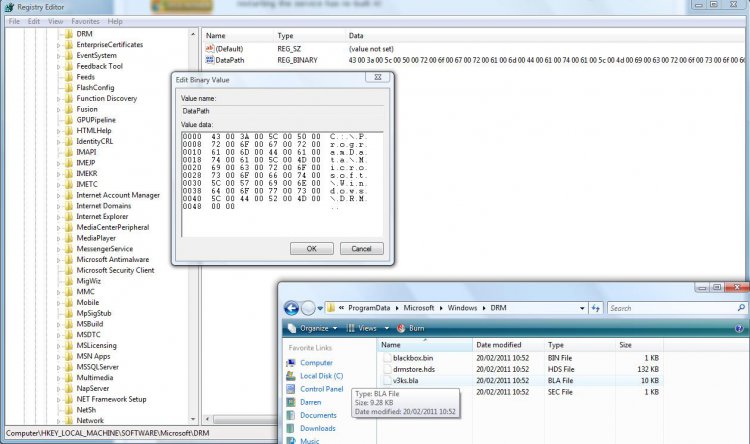Sort Explorer files by Name column
The width and height of the screenshot is (750, 444).
(x=425, y=344)
